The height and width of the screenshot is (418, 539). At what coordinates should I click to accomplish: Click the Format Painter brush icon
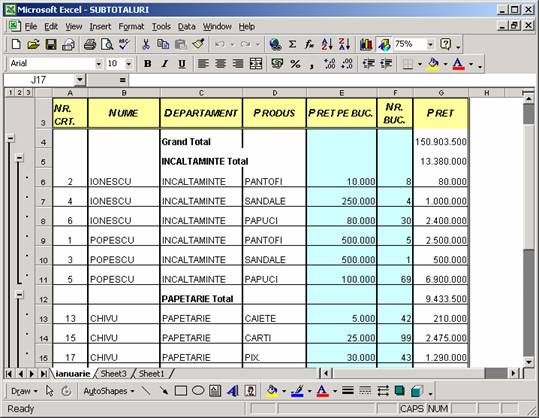coord(198,44)
